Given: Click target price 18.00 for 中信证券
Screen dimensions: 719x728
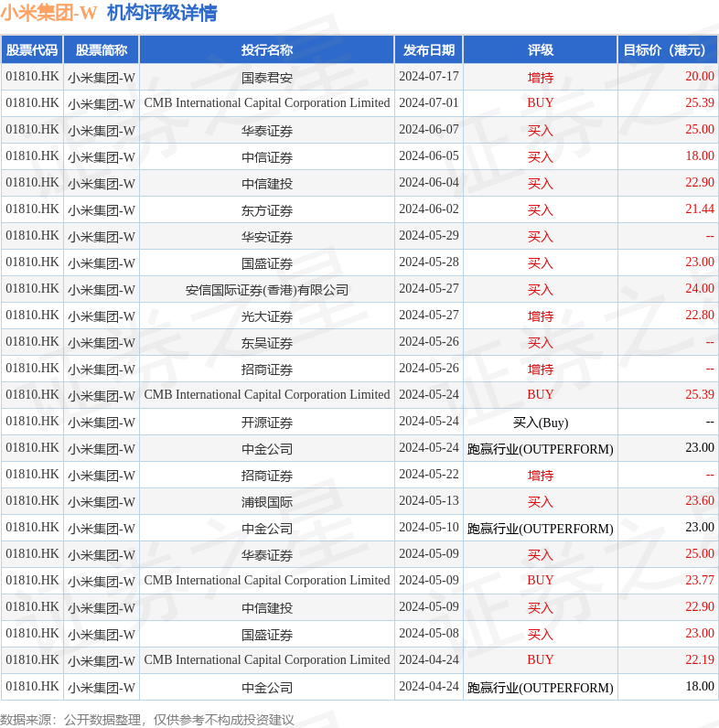Looking at the screenshot, I should tap(700, 155).
